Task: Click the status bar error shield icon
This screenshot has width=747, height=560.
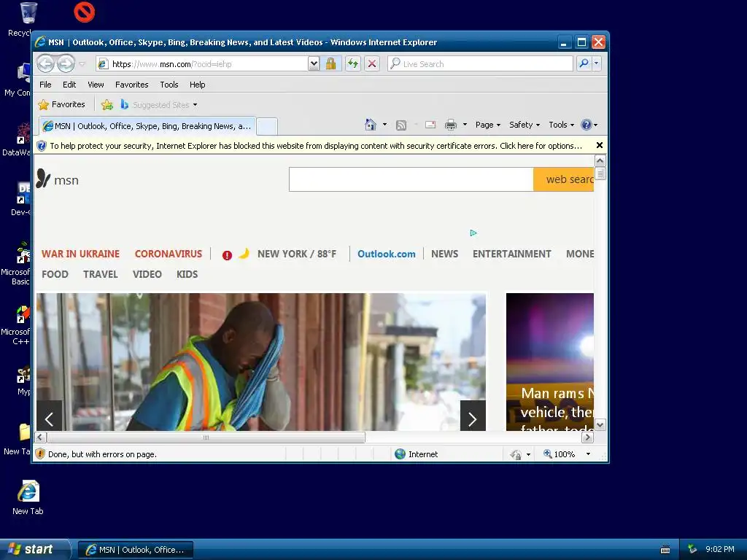Action: pyautogui.click(x=41, y=454)
